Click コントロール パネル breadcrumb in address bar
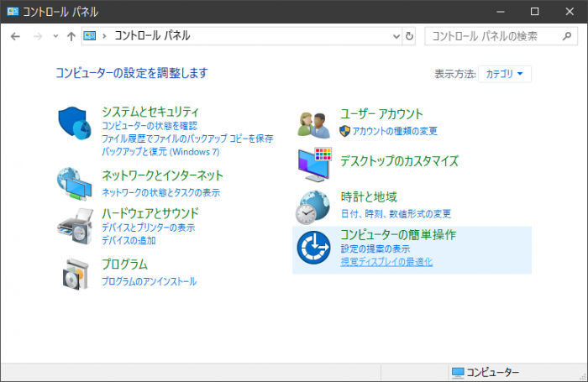588x382 pixels. (x=152, y=36)
